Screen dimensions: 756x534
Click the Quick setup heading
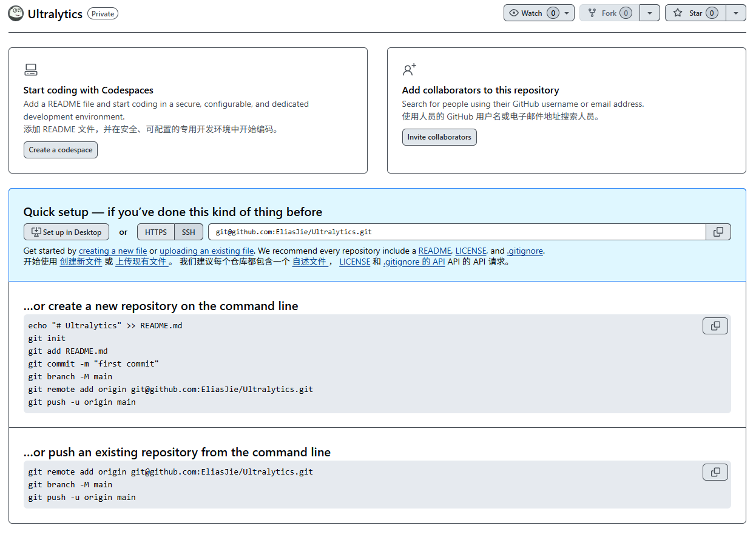click(x=173, y=212)
